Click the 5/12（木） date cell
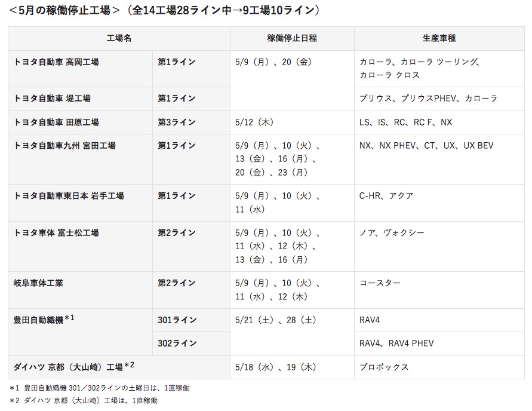Viewport: 532px width, 411px height. pos(292,122)
